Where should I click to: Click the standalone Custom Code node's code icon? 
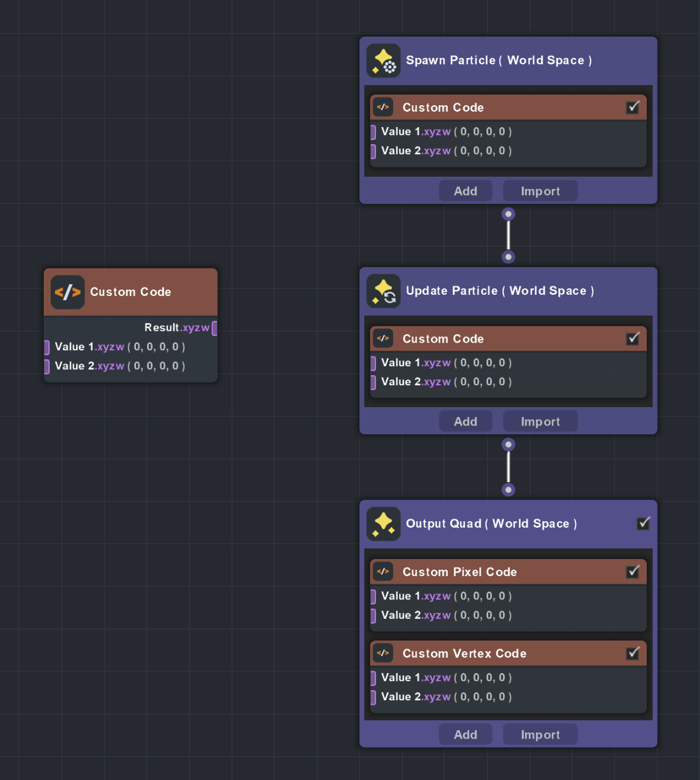pos(67,291)
